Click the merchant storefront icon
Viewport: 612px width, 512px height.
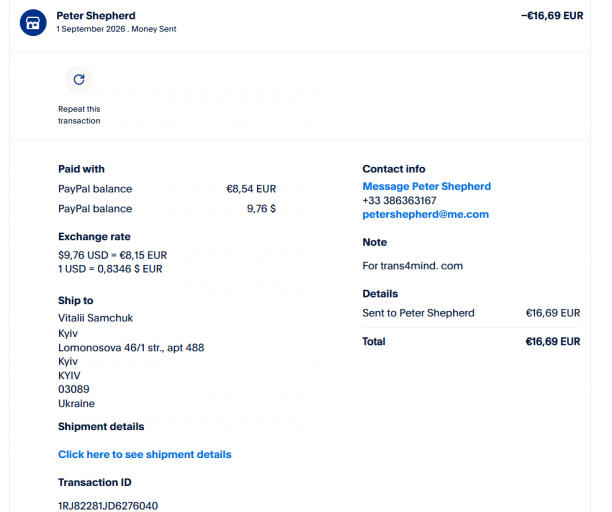click(x=33, y=23)
